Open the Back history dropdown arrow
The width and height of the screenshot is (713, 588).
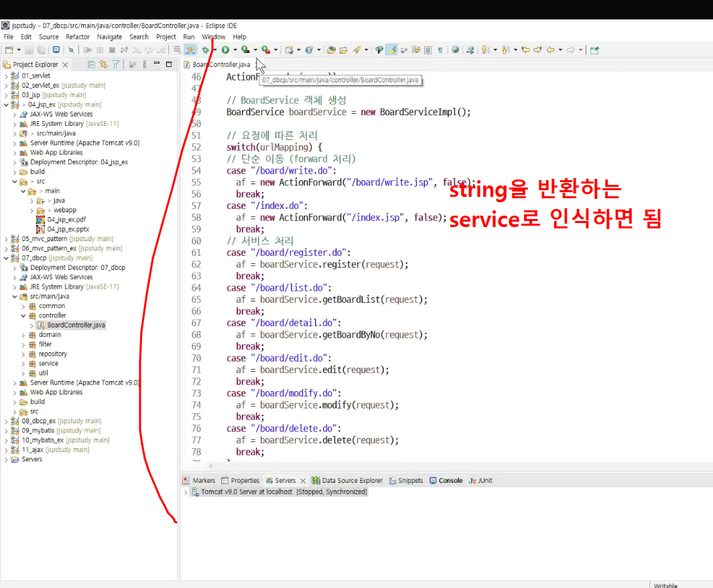(x=560, y=50)
